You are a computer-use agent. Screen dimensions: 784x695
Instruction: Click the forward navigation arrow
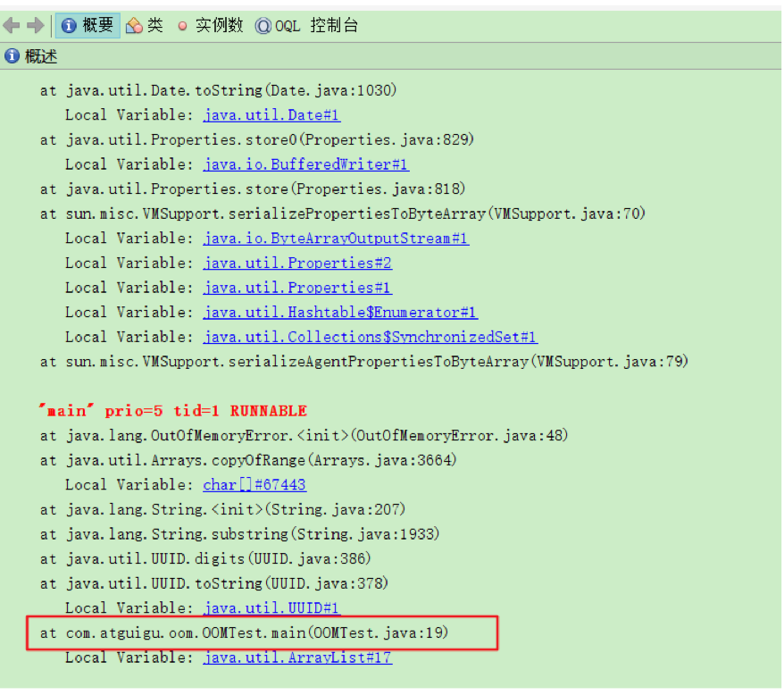pyautogui.click(x=36, y=26)
